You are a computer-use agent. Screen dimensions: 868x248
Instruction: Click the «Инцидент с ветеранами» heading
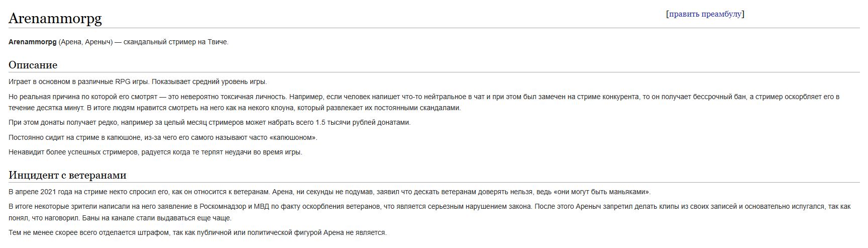(x=67, y=175)
